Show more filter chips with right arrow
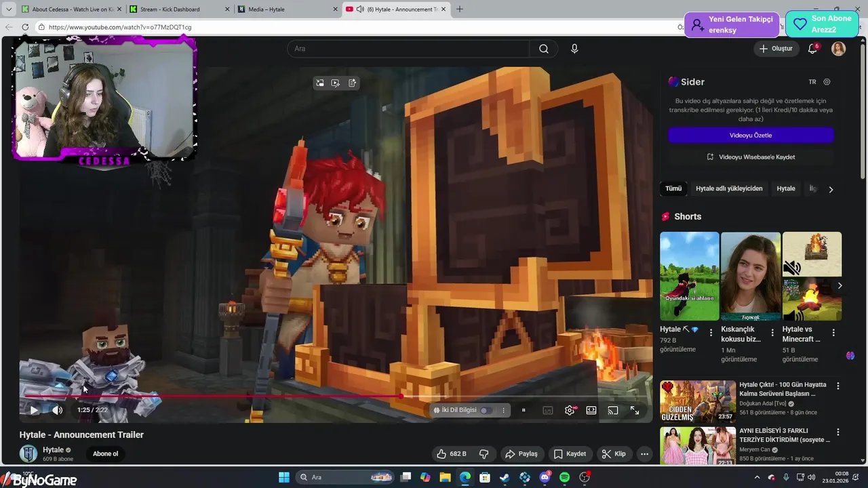Screen dimensions: 868x488 pyautogui.click(x=831, y=189)
